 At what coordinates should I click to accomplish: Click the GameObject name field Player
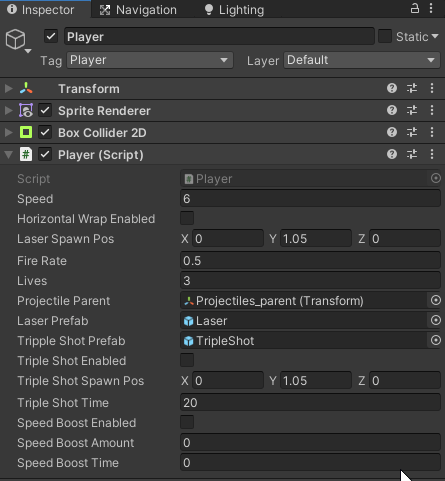click(x=219, y=36)
